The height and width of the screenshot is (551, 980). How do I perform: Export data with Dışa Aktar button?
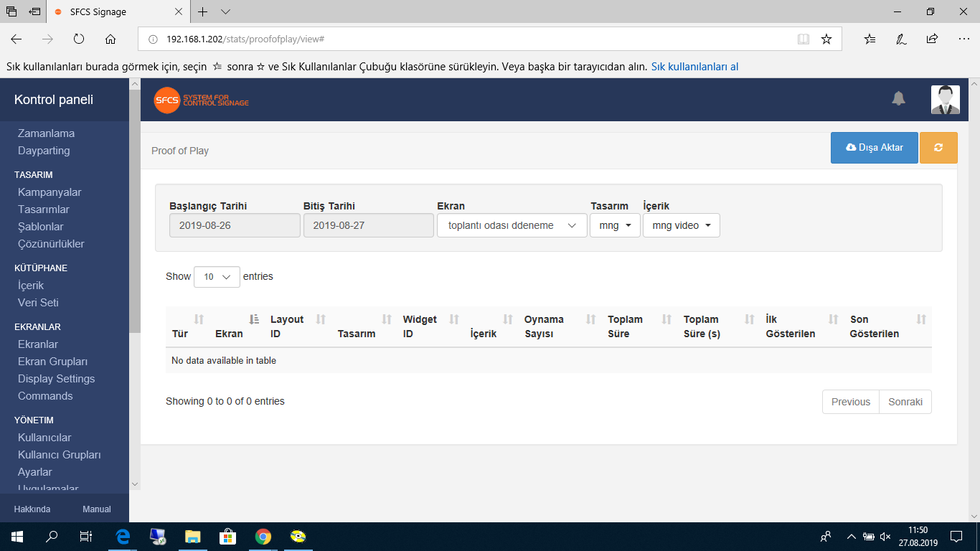point(874,148)
